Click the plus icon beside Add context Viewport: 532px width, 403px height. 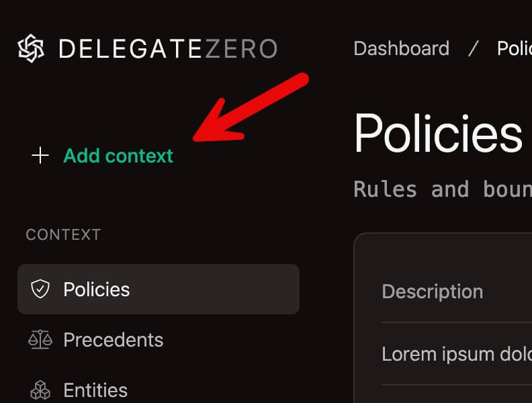tap(40, 156)
